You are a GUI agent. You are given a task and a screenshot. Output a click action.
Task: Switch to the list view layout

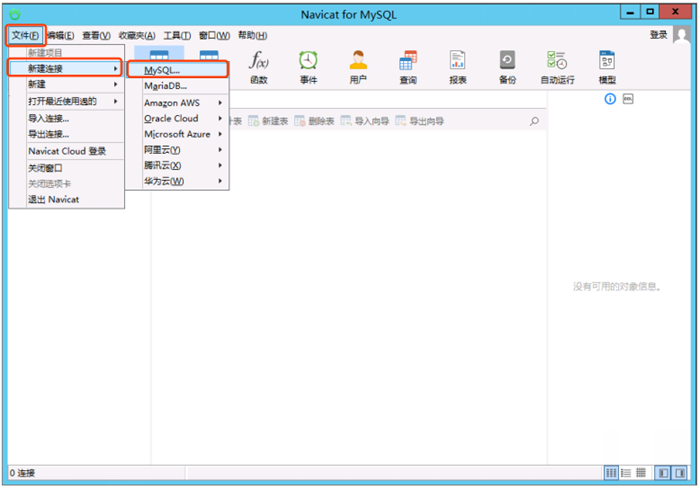pyautogui.click(x=626, y=472)
